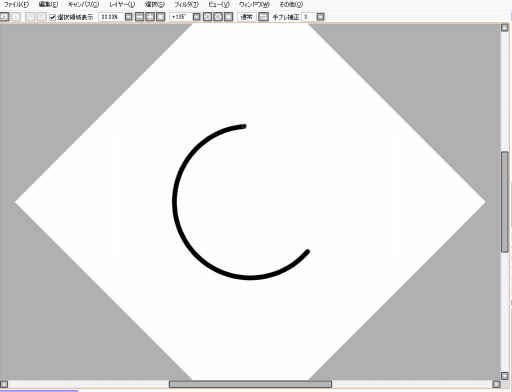
Task: Open the 手ブレ補正 value dropdown
Action: pos(320,17)
